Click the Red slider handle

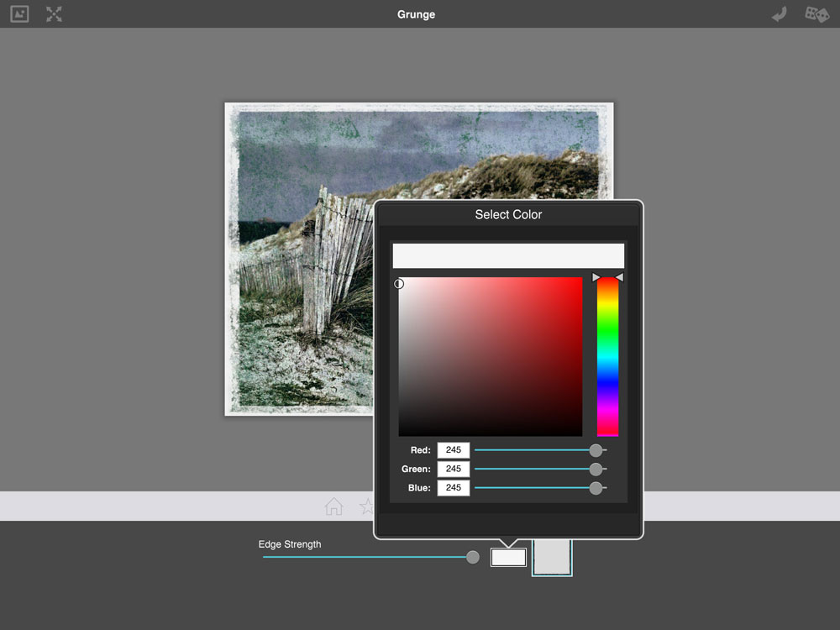click(596, 450)
